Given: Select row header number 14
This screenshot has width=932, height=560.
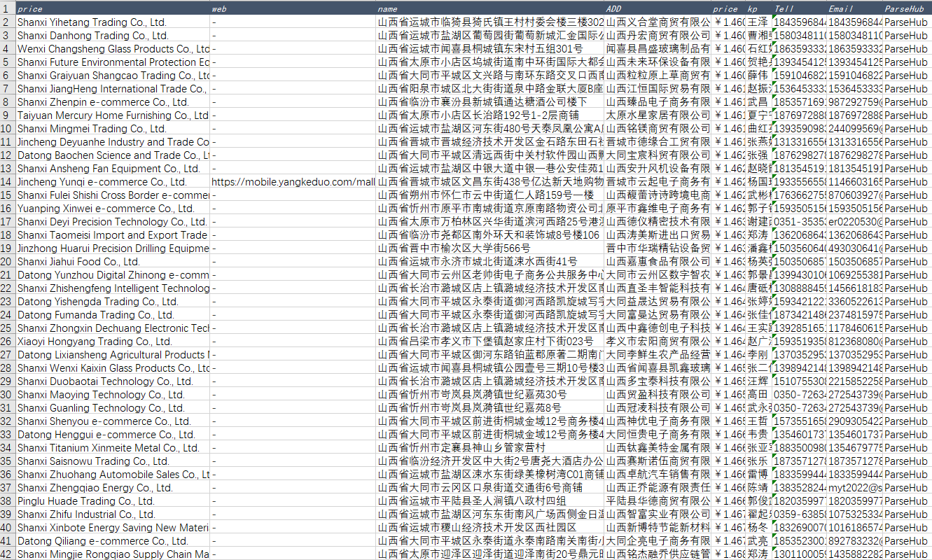Looking at the screenshot, I should [x=7, y=182].
